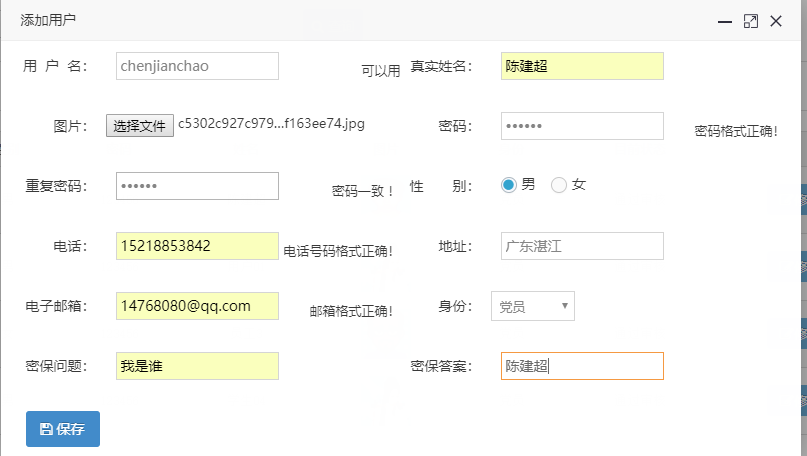Close the 添加用户 dialog

pos(775,21)
